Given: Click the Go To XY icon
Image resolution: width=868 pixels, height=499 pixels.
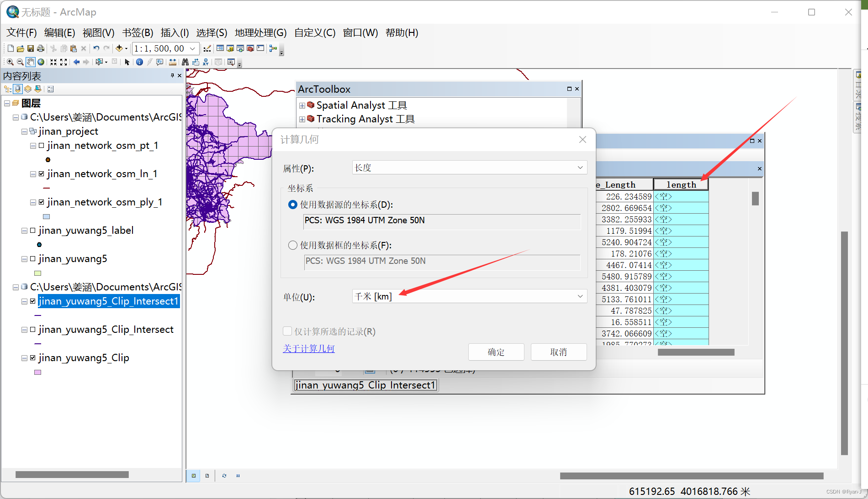Looking at the screenshot, I should 206,62.
